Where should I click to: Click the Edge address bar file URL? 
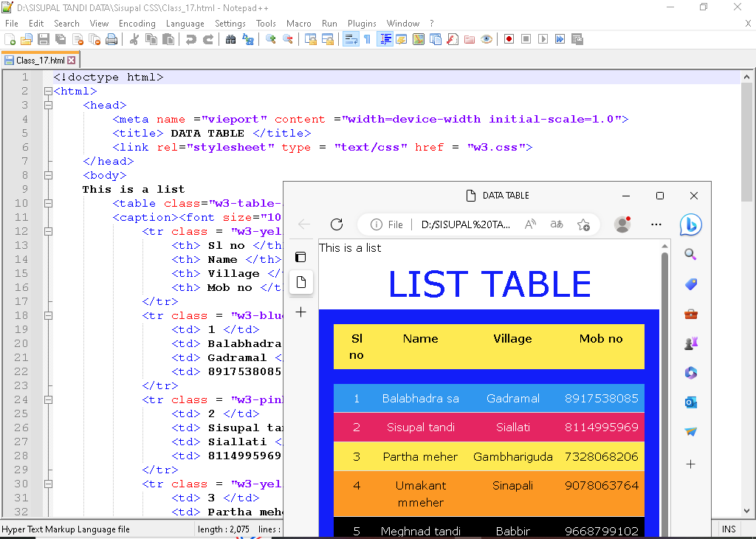click(465, 224)
